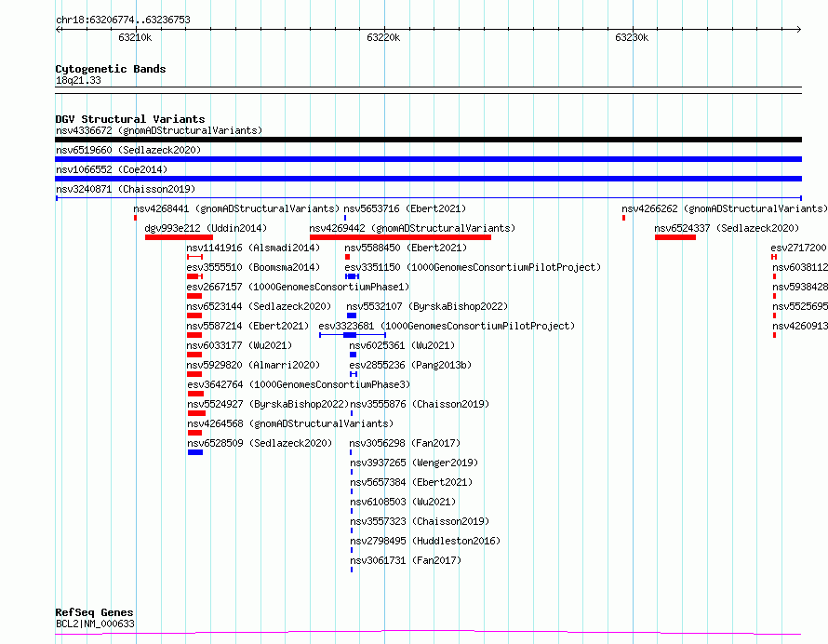Screen dimensions: 828x644
Task: Open esv2855236 (Pang2013b) label
Action: click(x=410, y=365)
